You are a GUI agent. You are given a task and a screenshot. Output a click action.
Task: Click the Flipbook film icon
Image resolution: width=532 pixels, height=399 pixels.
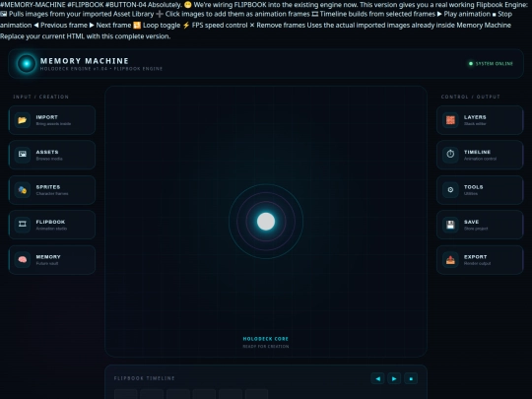[x=23, y=225]
